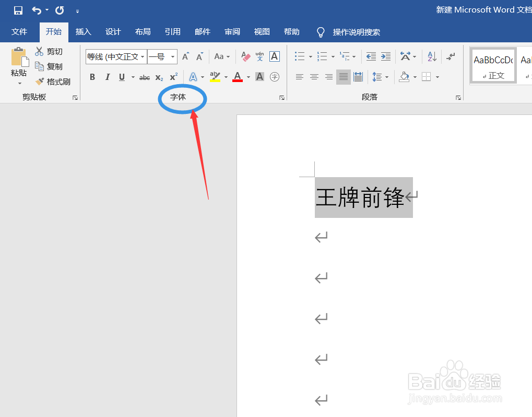Select the 邮件 ribbon tab

[203, 32]
